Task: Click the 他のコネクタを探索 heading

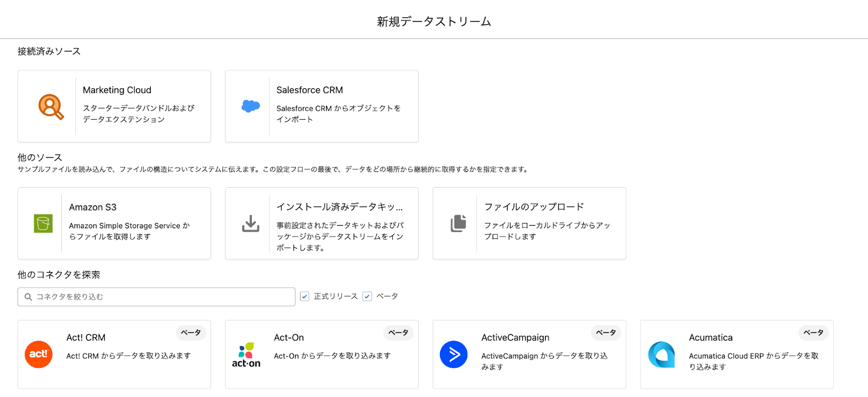Action: coord(59,275)
